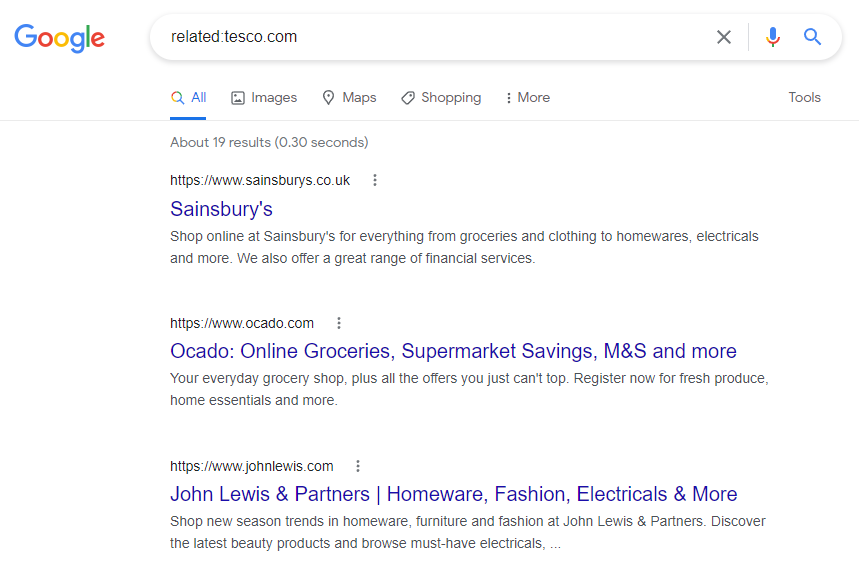Expand the More search categories menu

(x=527, y=98)
